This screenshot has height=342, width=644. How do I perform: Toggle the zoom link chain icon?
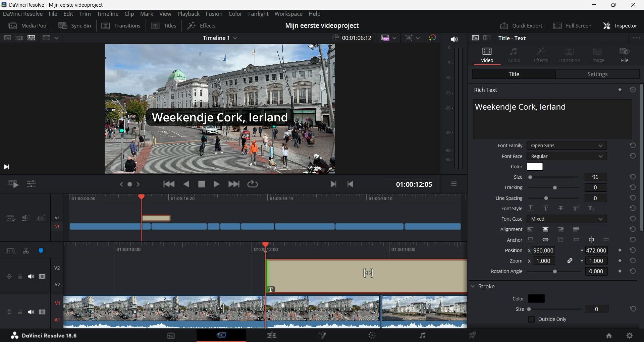pyautogui.click(x=570, y=261)
